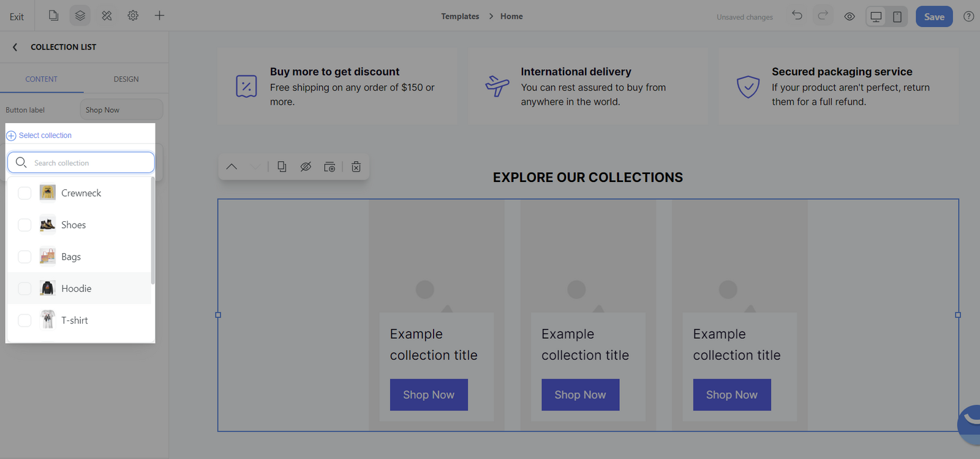This screenshot has width=980, height=459.
Task: Edit the Button label field
Action: (121, 110)
